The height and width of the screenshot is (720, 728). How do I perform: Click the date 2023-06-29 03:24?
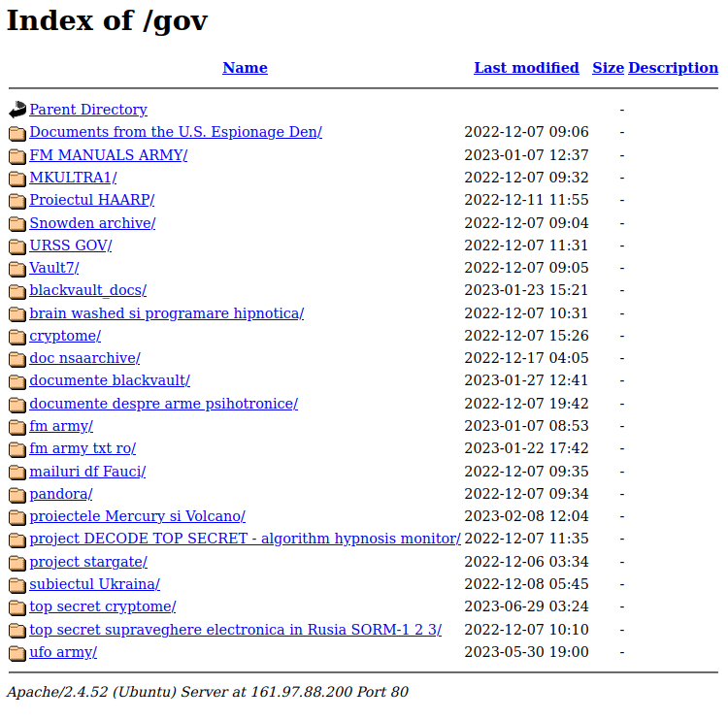[x=526, y=606]
